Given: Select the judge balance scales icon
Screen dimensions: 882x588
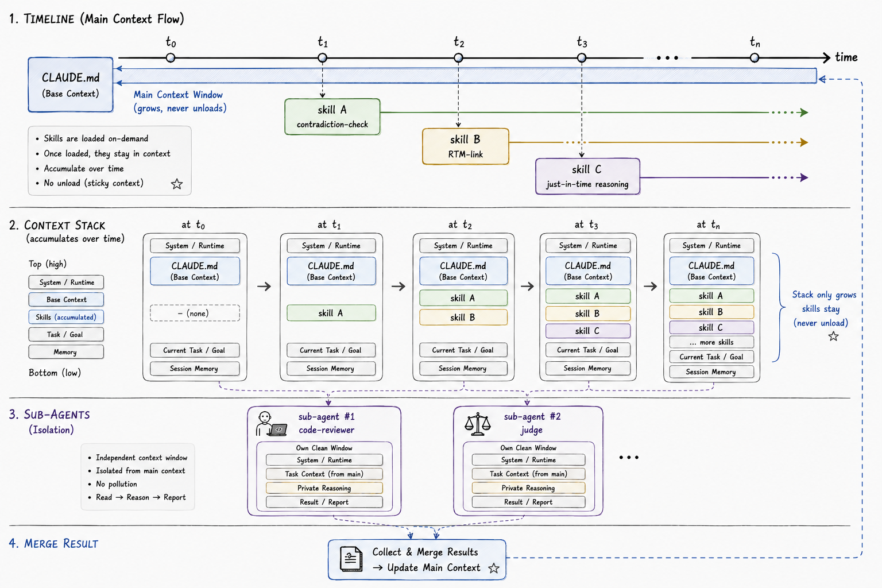Looking at the screenshot, I should click(x=478, y=424).
